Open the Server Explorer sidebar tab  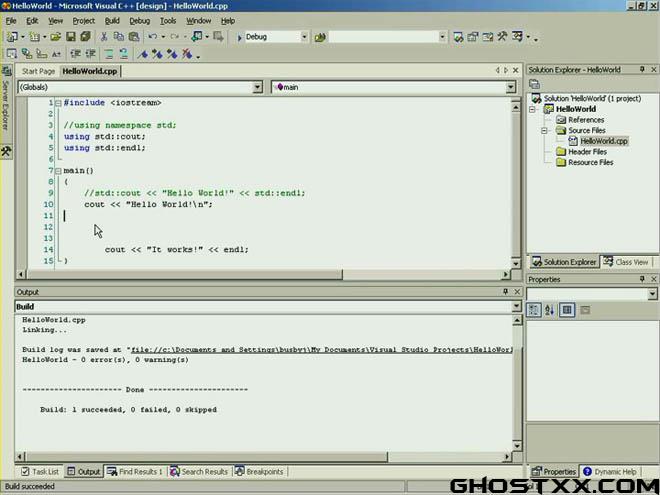tap(6, 99)
